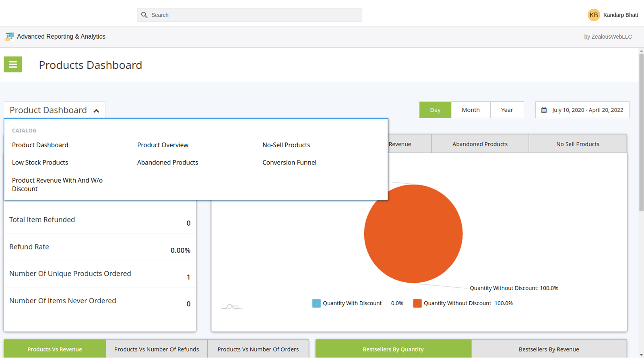Click the small line chart icon

[232, 306]
